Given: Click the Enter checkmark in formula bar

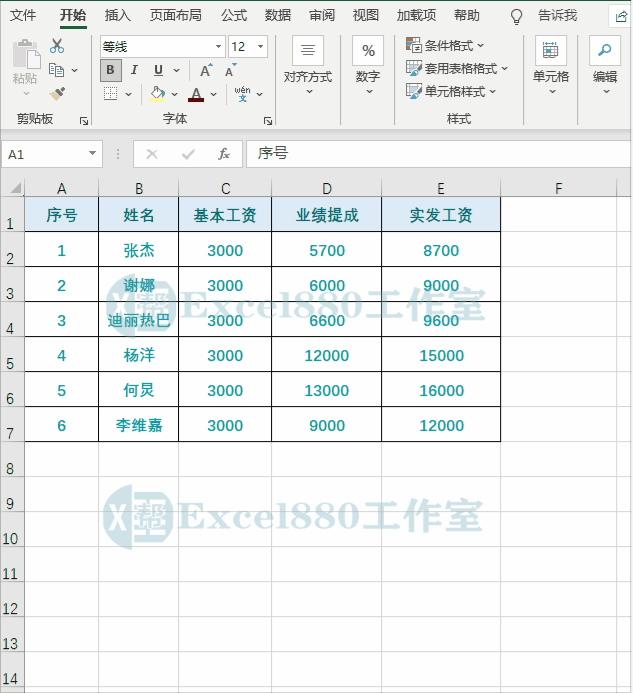Looking at the screenshot, I should (x=188, y=154).
